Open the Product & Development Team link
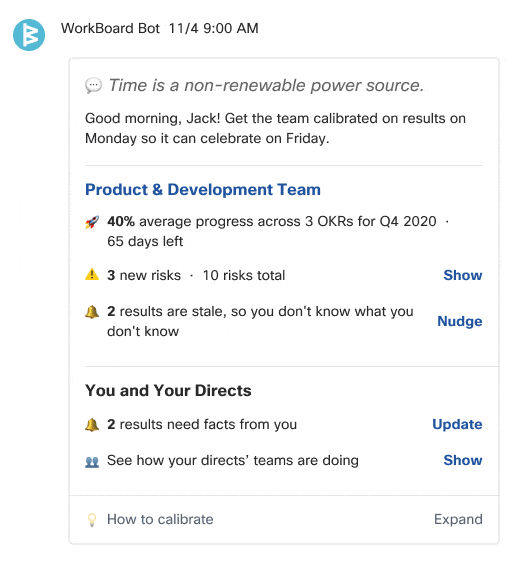 coord(203,189)
